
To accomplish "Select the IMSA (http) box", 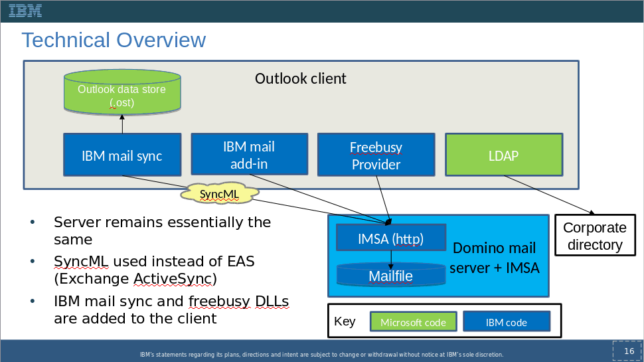I will (391, 238).
